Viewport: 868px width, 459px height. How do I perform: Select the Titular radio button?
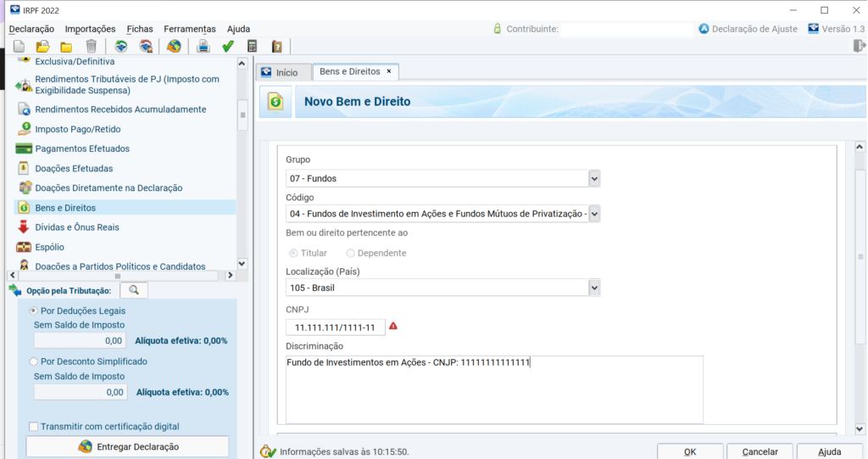click(293, 253)
